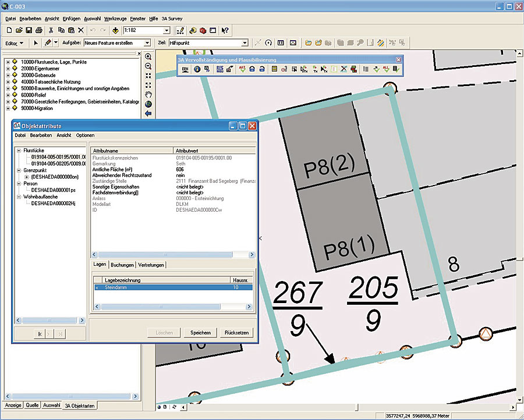Click the first-record navigation button
Viewport: 524px width, 420px height.
[40, 333]
